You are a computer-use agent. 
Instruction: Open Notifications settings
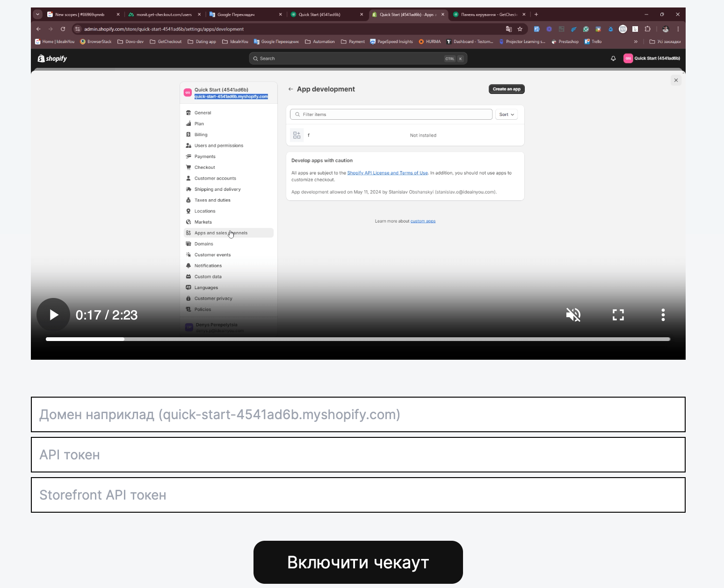coord(229,266)
